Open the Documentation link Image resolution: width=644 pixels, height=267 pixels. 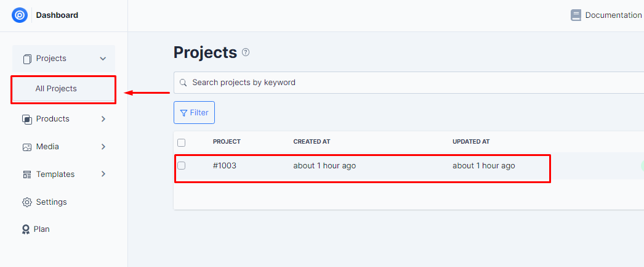[613, 15]
